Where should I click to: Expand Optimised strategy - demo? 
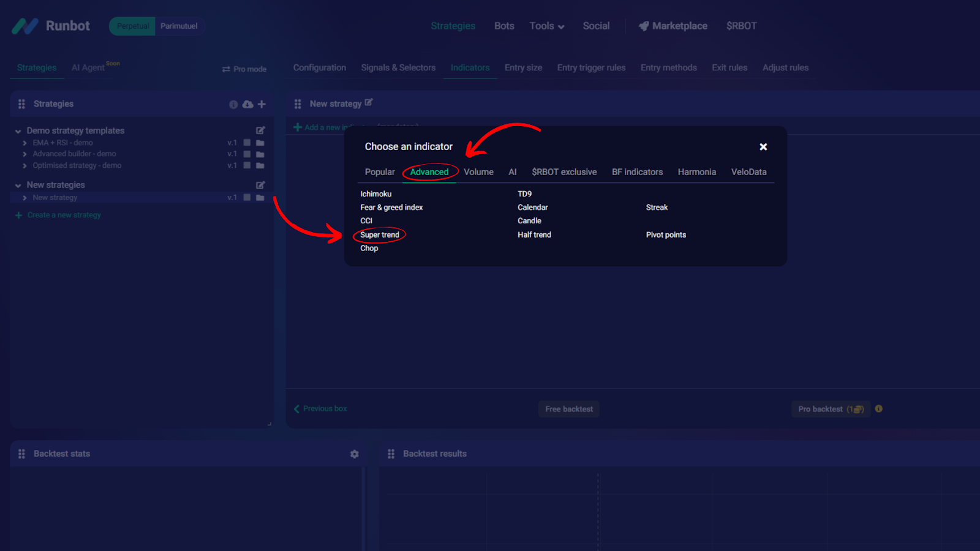24,165
